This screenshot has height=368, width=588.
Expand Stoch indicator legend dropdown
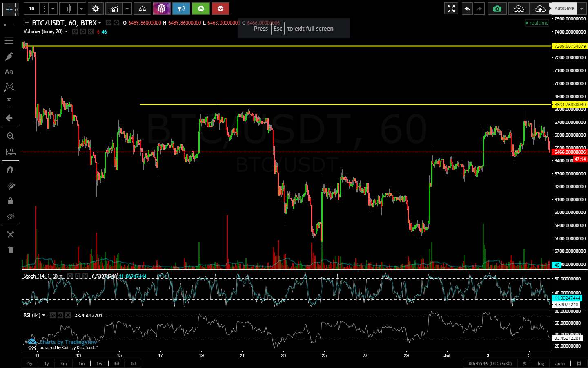point(61,276)
